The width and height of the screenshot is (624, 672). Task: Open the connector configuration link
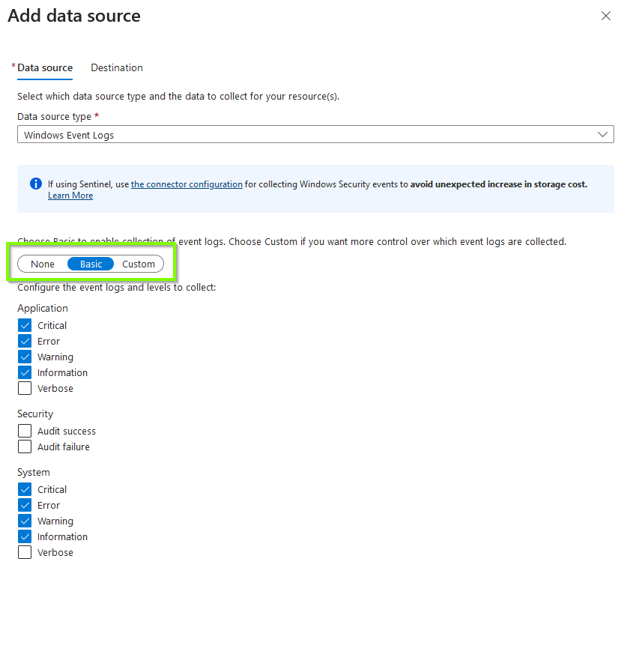187,184
